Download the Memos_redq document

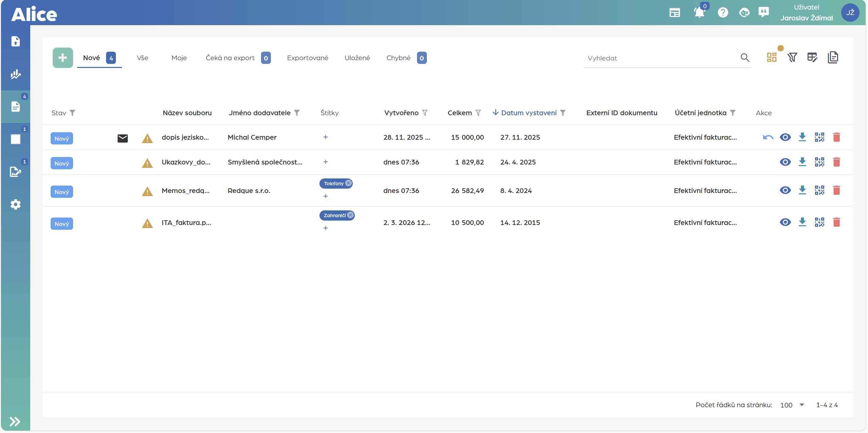(802, 190)
